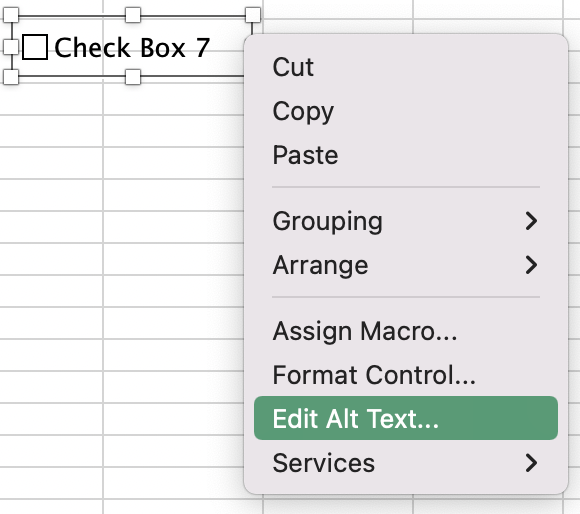The width and height of the screenshot is (580, 514).
Task: Expand the Services submenu chevron arrow
Action: tap(531, 463)
